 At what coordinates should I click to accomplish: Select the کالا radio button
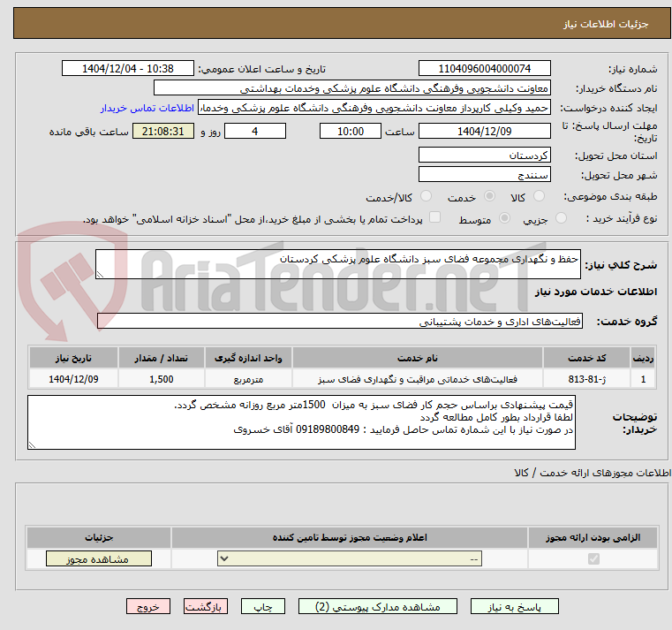click(539, 196)
